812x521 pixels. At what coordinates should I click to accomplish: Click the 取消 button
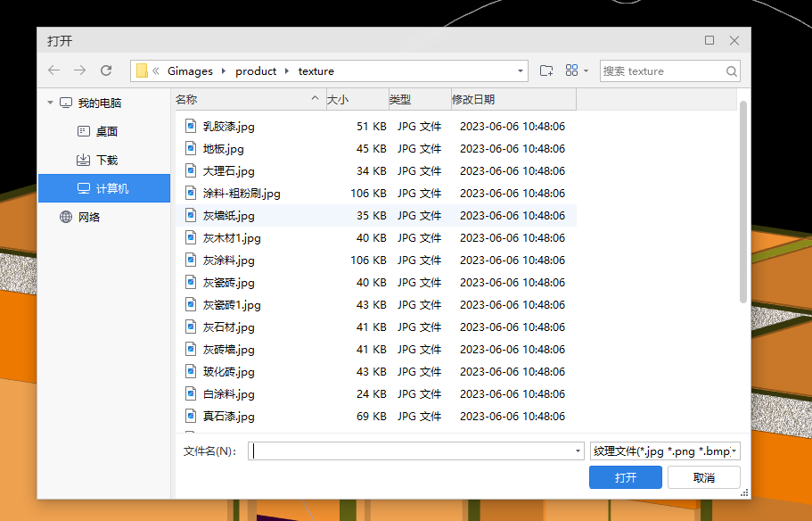click(704, 477)
